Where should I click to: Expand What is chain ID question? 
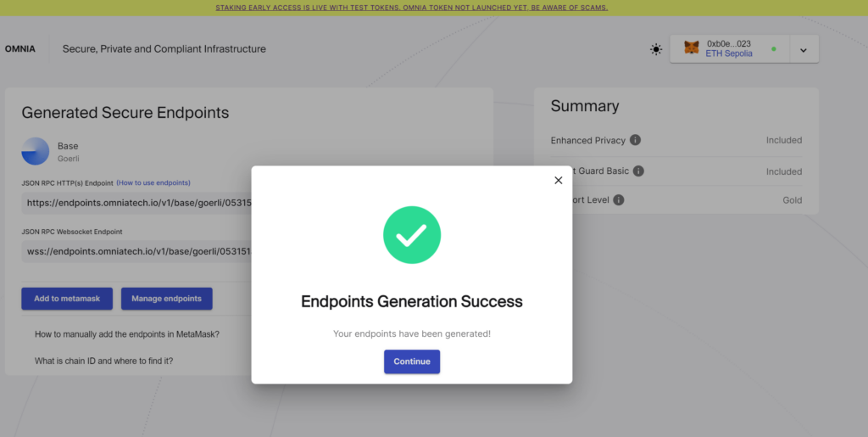(x=104, y=361)
